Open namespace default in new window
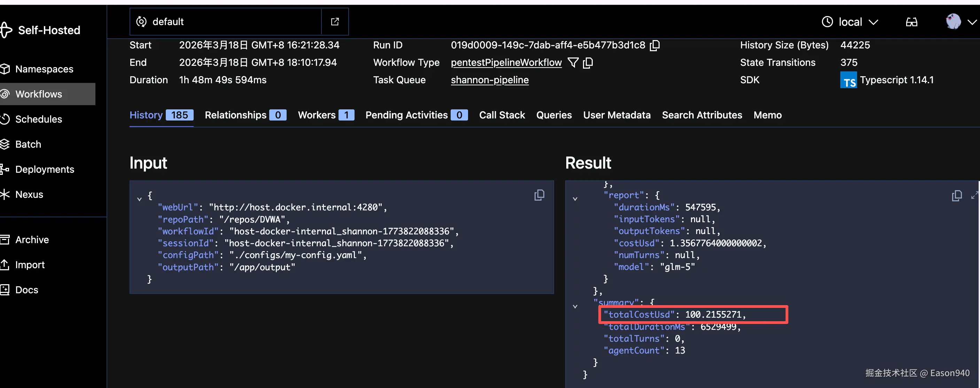The height and width of the screenshot is (388, 980). point(335,22)
